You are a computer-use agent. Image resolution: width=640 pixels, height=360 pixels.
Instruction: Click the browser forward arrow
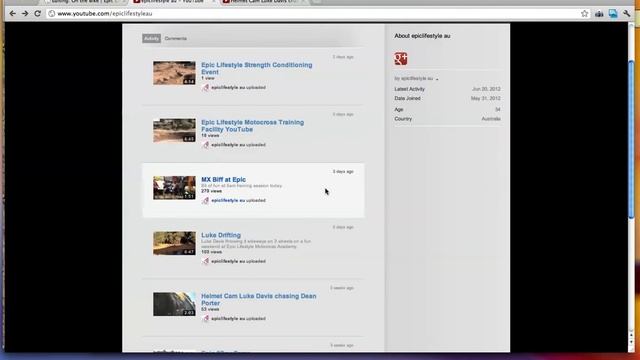tap(25, 13)
